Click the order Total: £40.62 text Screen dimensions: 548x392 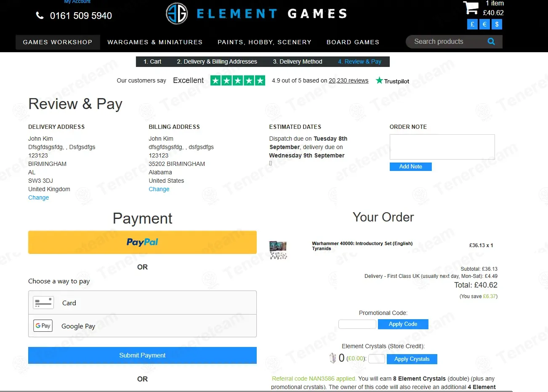coord(476,285)
